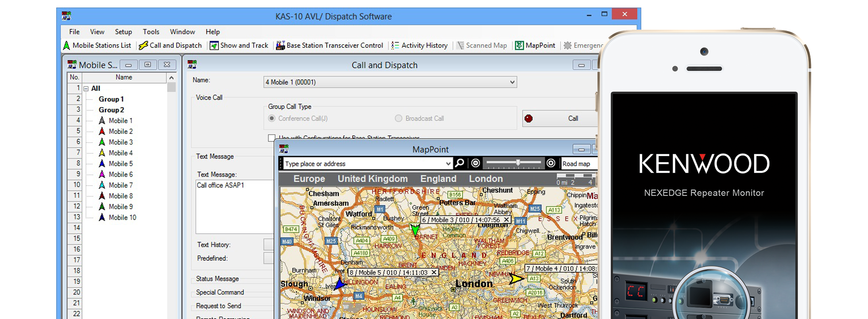The image size is (868, 319).
Task: Select Mobile 5 in the stations list
Action: tap(120, 163)
